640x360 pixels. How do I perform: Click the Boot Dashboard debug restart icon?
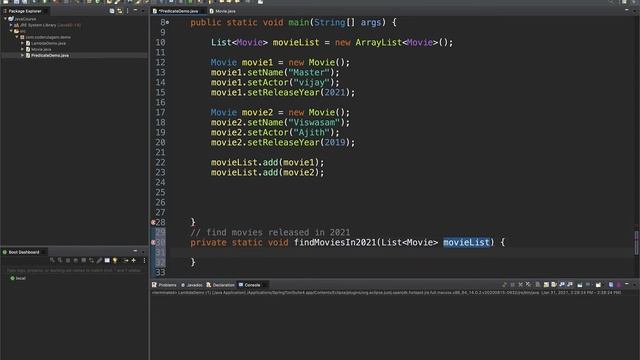pos(60,260)
